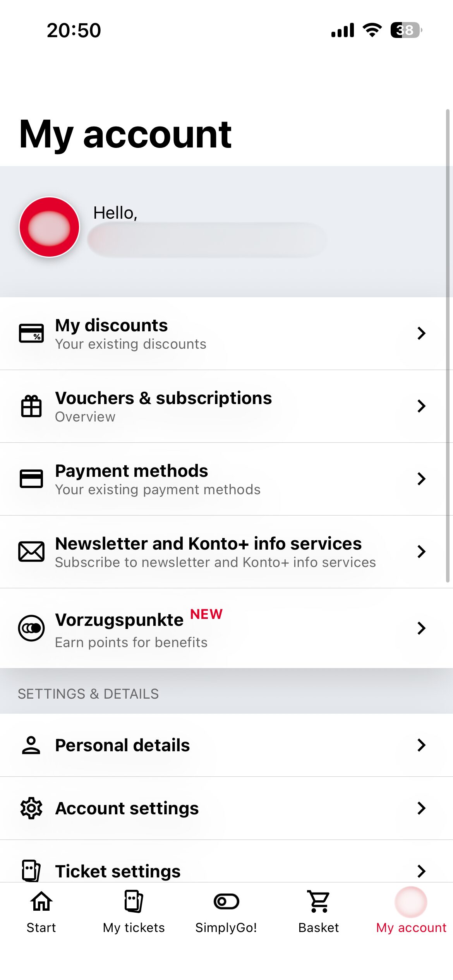This screenshot has height=980, width=453.
Task: Tap the Account settings gear icon
Action: pyautogui.click(x=31, y=808)
